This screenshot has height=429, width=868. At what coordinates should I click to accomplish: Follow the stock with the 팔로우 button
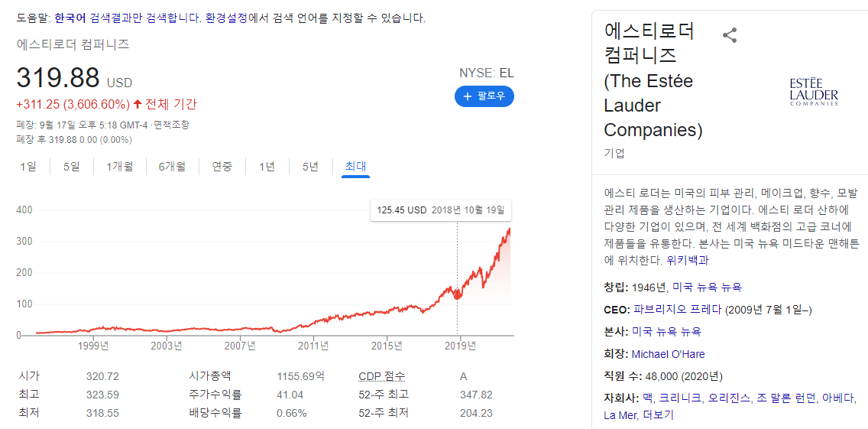484,96
